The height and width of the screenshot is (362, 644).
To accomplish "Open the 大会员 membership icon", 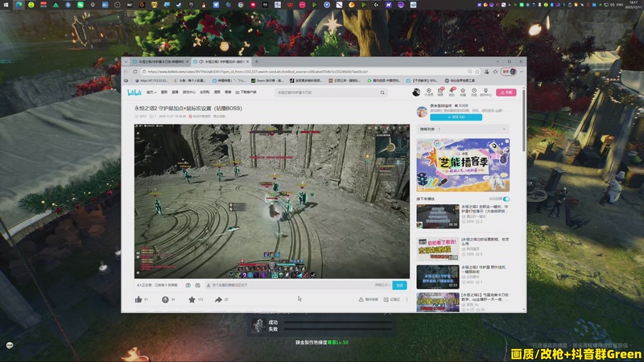I will 428,92.
